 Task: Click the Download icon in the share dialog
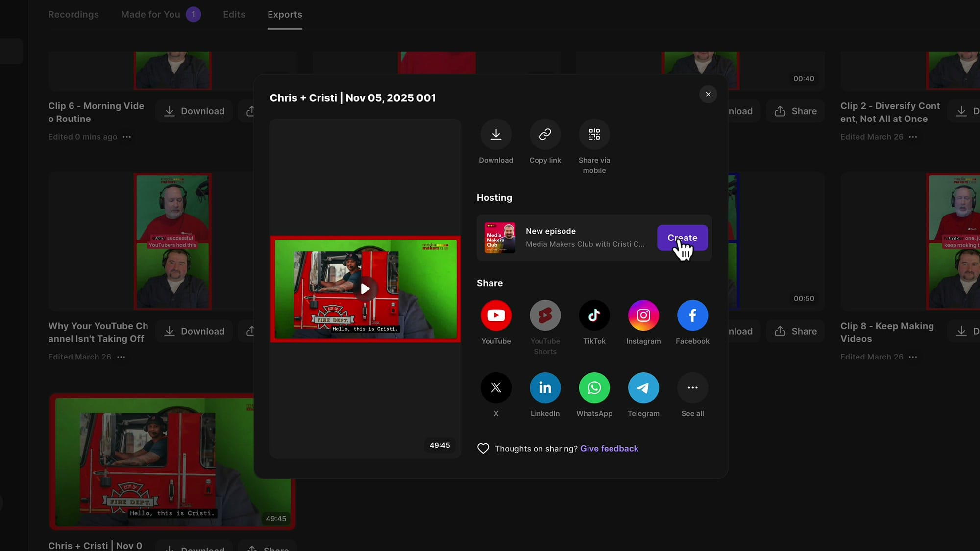pos(496,134)
